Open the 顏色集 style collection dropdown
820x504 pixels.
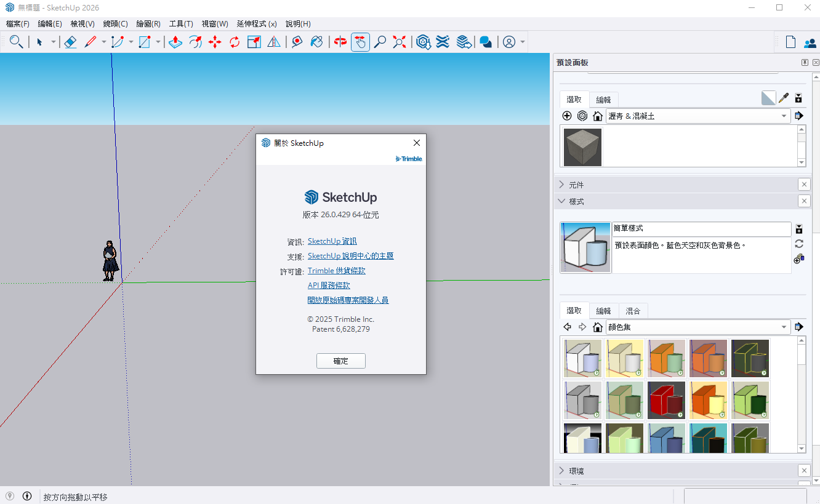coord(784,327)
